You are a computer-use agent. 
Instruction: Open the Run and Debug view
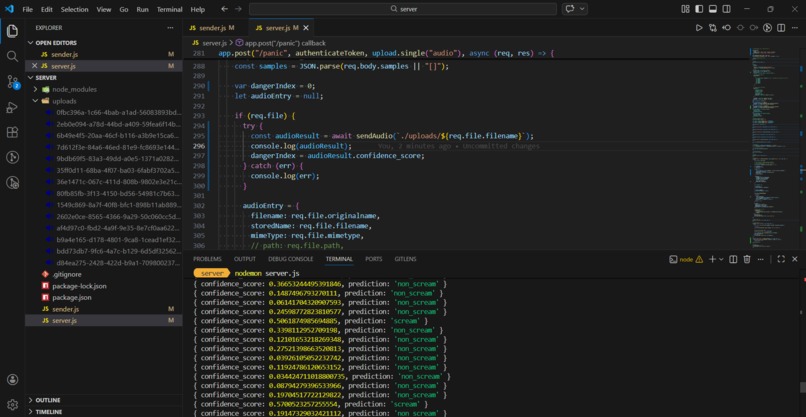click(x=12, y=107)
